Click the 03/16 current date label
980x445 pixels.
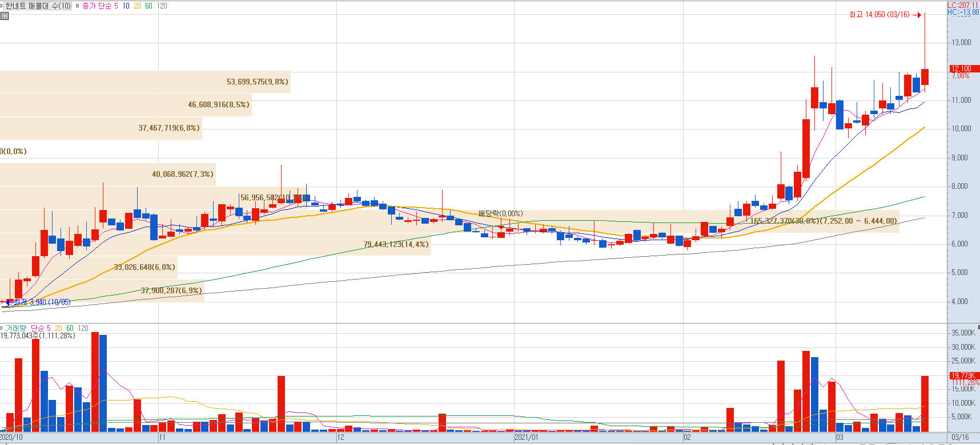click(x=960, y=438)
